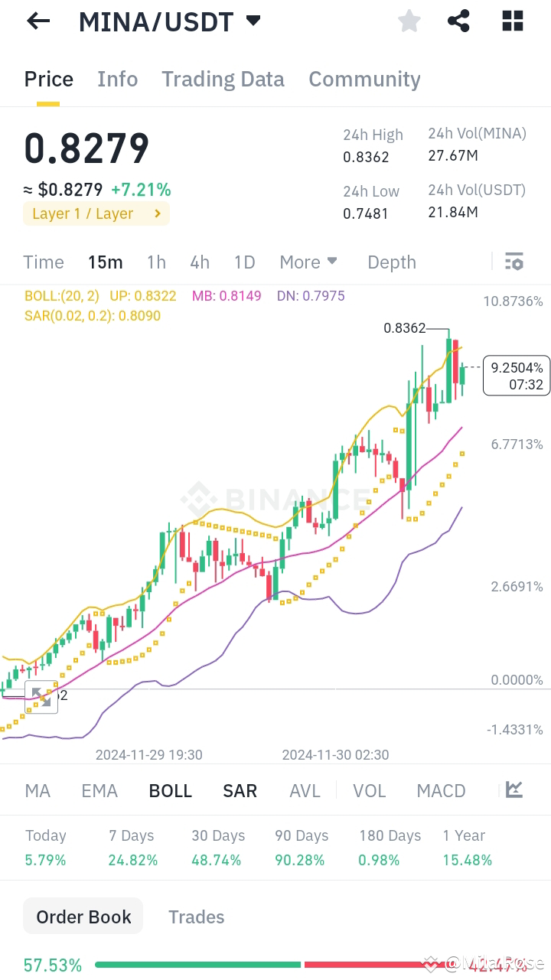551x980 pixels.
Task: Click the chart style icon in indicator row
Action: (514, 790)
